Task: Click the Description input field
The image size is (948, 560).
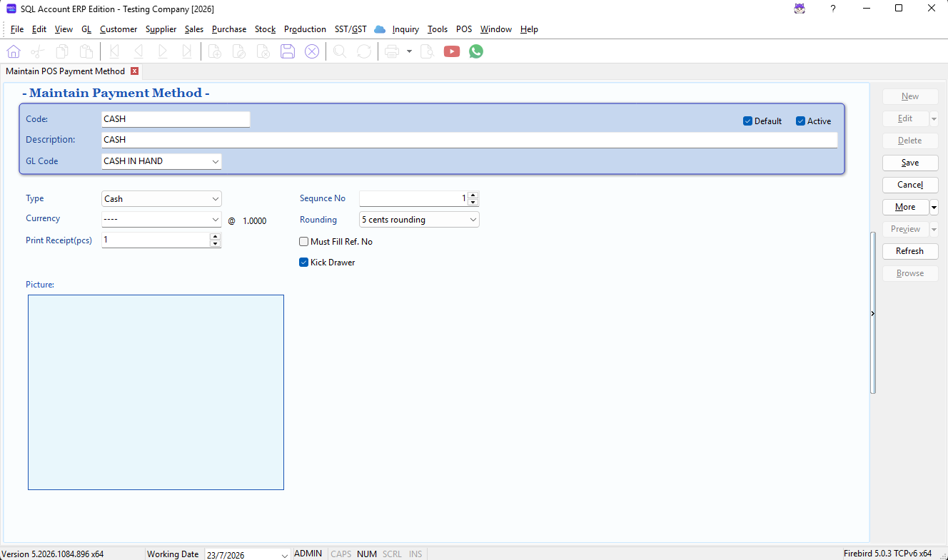Action: click(x=469, y=140)
